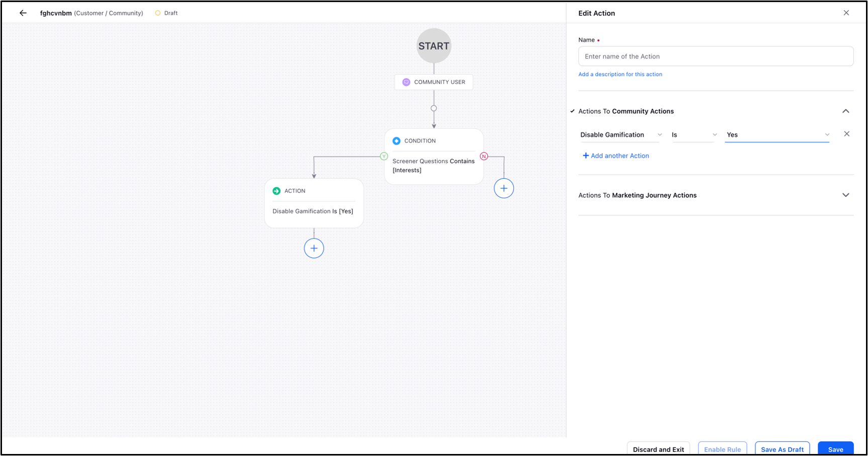Click the connector circle below Community User
The width and height of the screenshot is (868, 456).
(x=433, y=108)
